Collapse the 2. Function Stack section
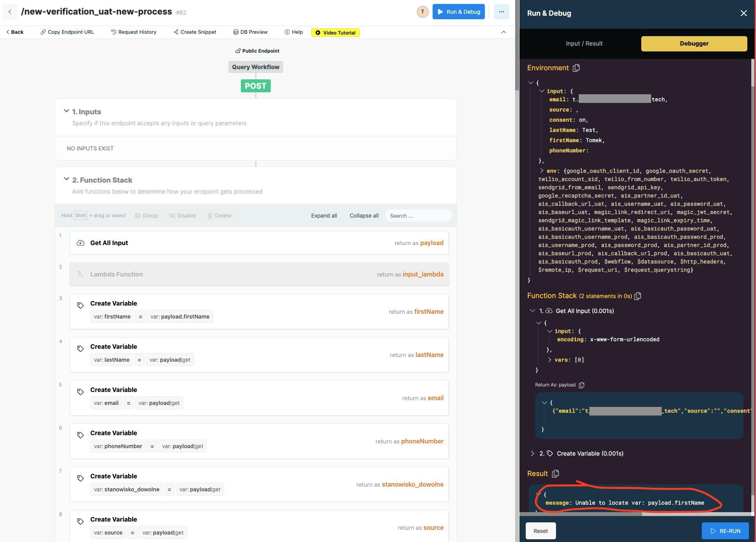Image resolution: width=756 pixels, height=542 pixels. point(66,179)
